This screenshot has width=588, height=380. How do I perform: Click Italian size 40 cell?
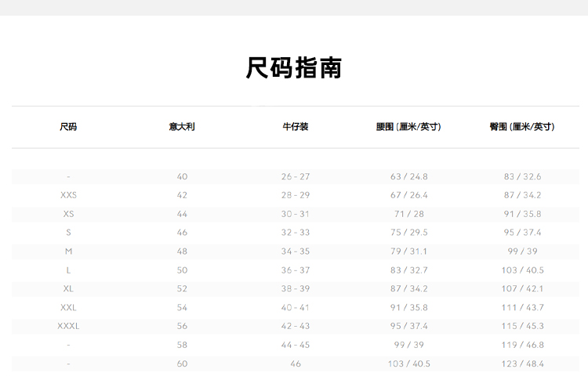click(182, 176)
